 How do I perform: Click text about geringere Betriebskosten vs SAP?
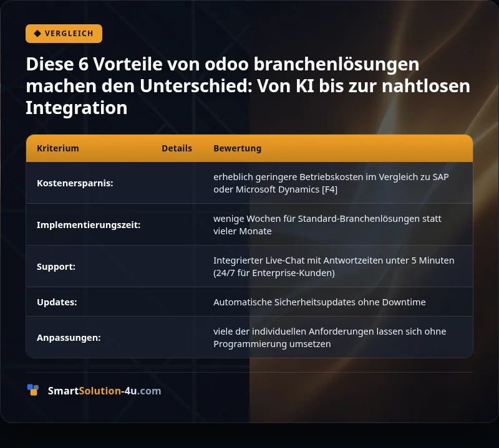pos(331,183)
